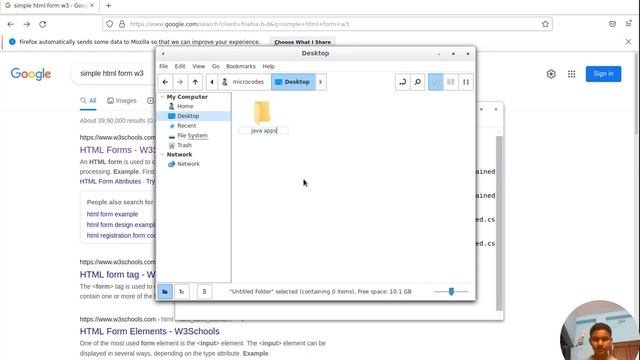This screenshot has width=640, height=360.
Task: Click the 'java apps' rename field
Action: [x=264, y=131]
